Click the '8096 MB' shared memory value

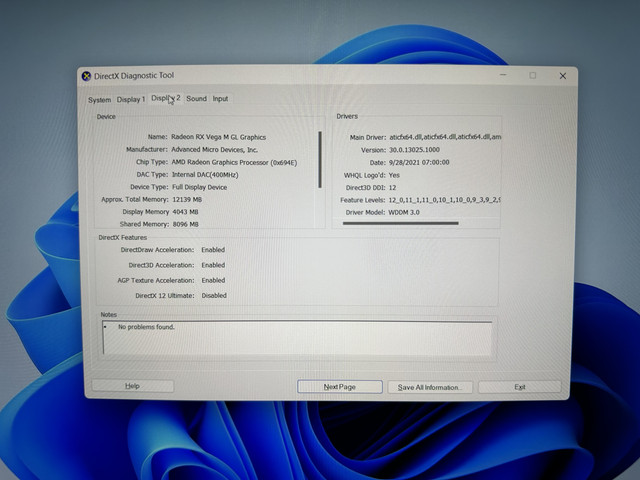[185, 224]
